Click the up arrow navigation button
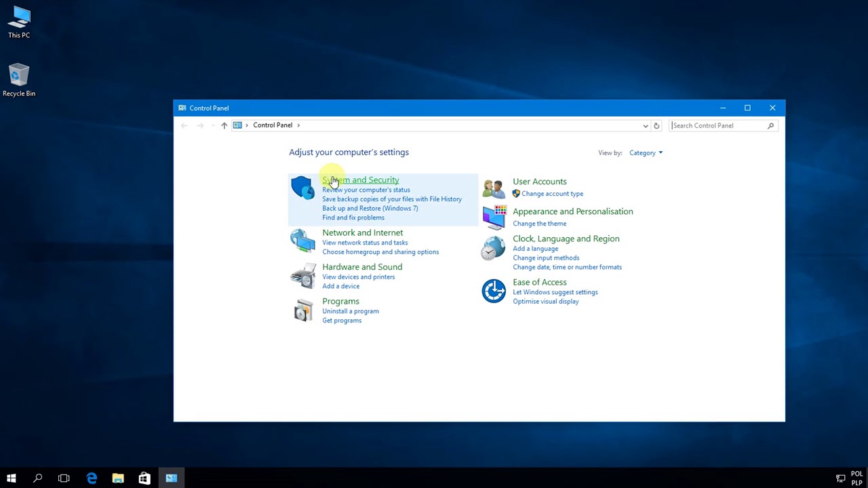 tap(224, 125)
